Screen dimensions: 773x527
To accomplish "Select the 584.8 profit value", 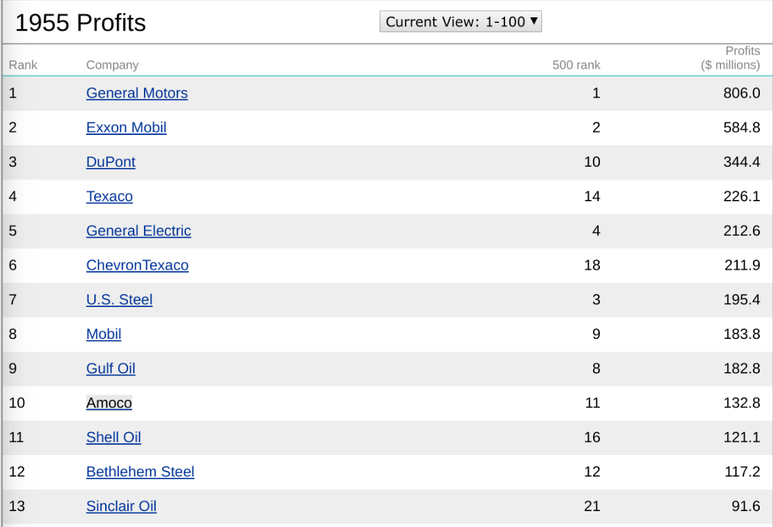I will click(741, 128).
